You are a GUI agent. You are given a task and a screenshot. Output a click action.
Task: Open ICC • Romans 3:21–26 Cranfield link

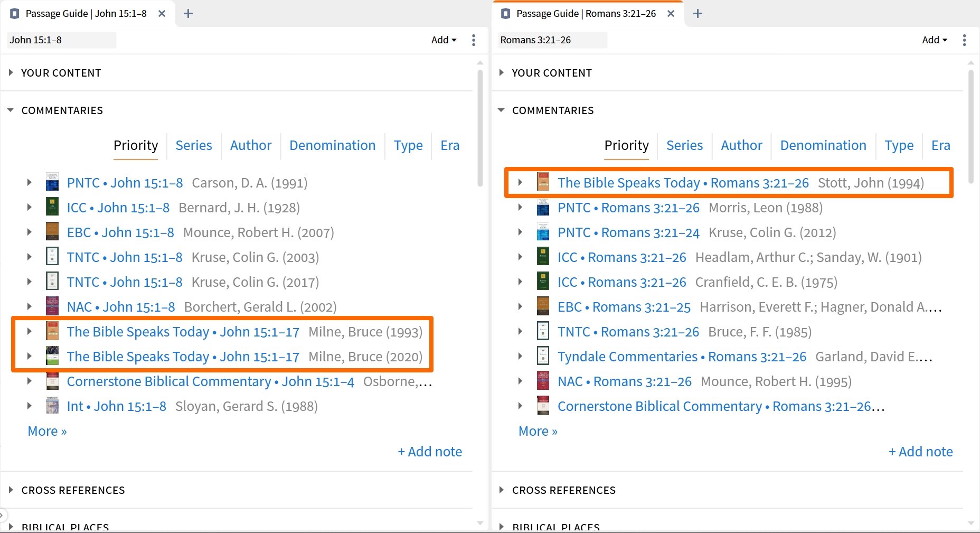(x=622, y=282)
